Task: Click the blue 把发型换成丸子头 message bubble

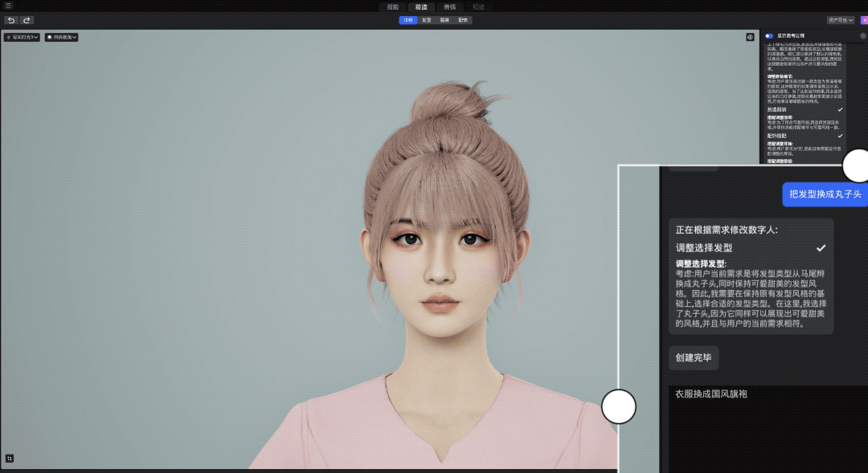Action: [x=825, y=194]
